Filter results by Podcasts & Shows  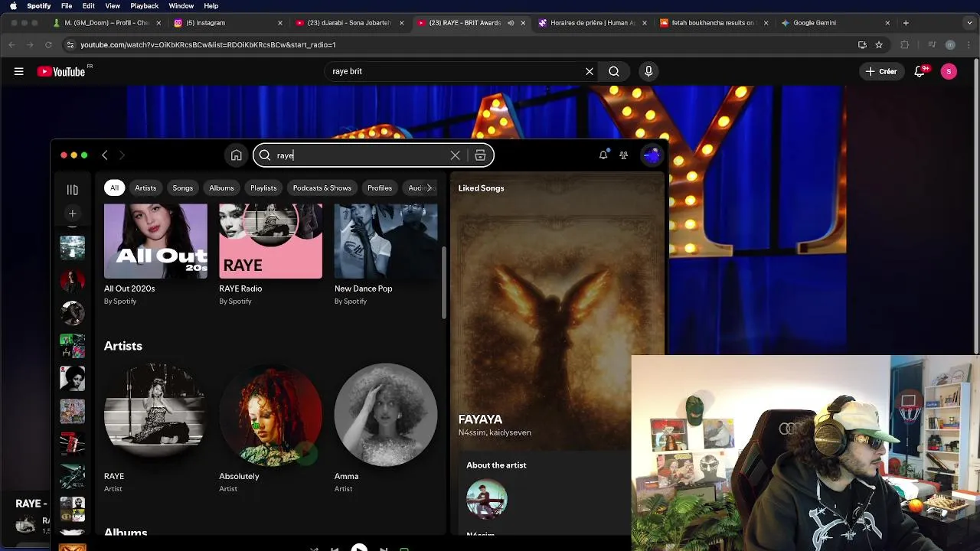pos(322,187)
